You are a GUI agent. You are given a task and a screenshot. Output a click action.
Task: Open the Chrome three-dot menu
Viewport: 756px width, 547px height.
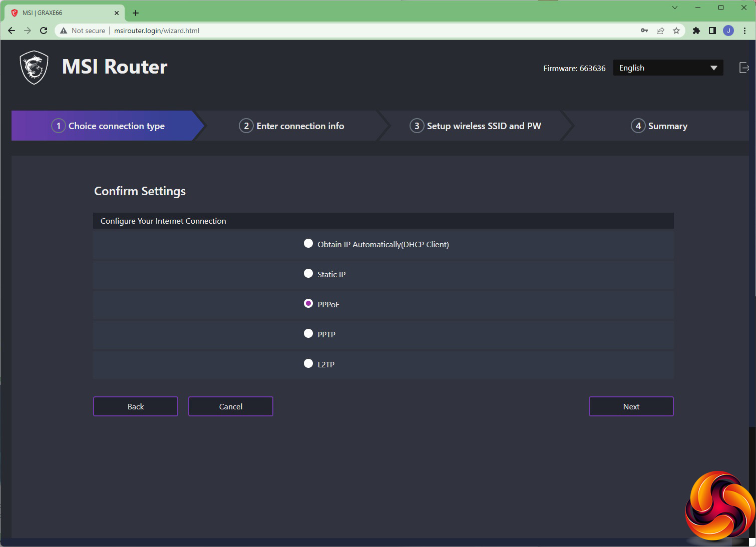(745, 31)
